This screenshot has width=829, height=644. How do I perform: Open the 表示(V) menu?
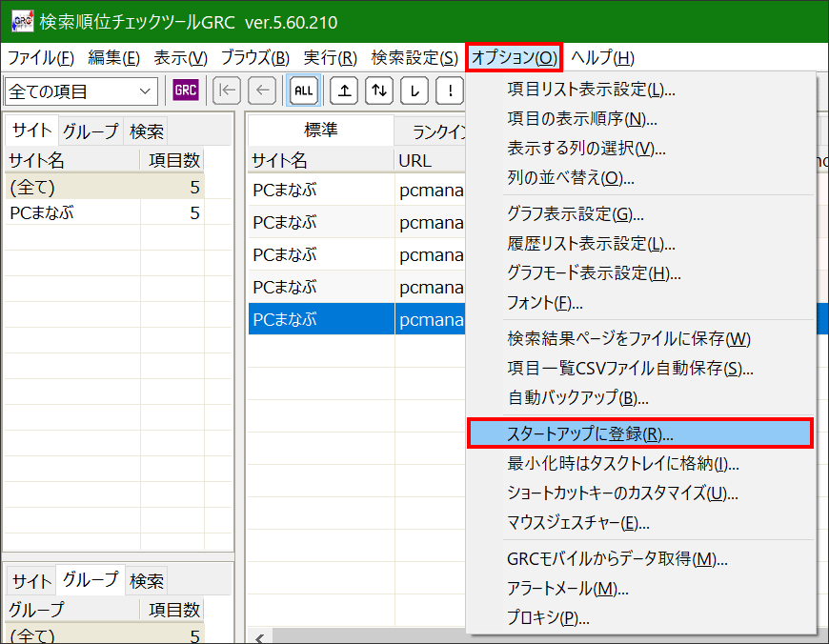pos(180,57)
